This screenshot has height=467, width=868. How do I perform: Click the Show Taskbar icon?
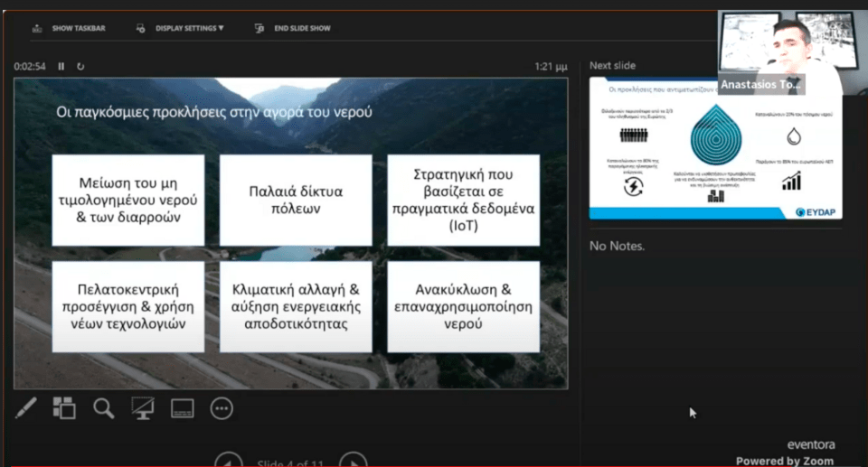[x=37, y=28]
